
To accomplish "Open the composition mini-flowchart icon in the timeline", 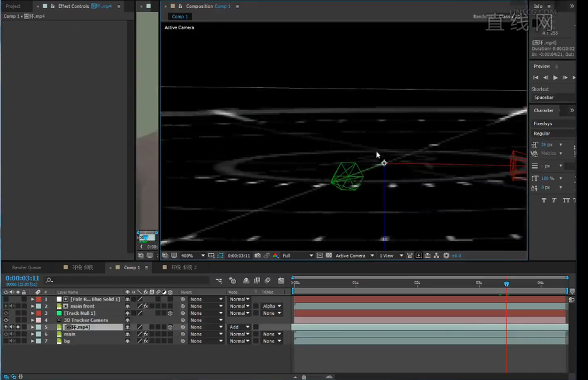I will coord(219,281).
